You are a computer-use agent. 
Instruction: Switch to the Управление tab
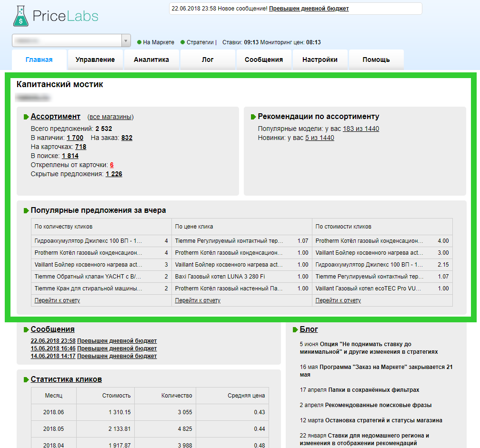tap(95, 60)
